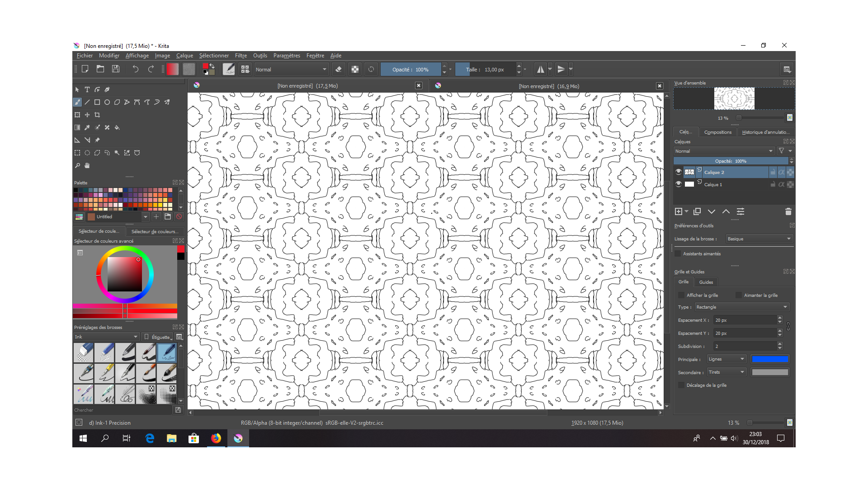The width and height of the screenshot is (868, 488).
Task: Enable the Aimanter la grille checkbox
Action: (739, 295)
